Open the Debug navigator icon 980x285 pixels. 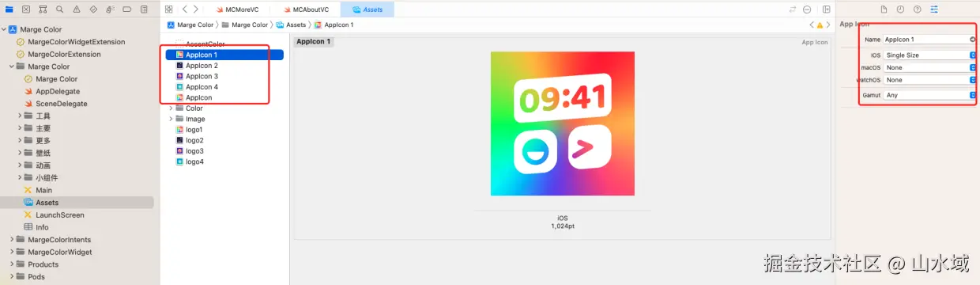coord(111,9)
